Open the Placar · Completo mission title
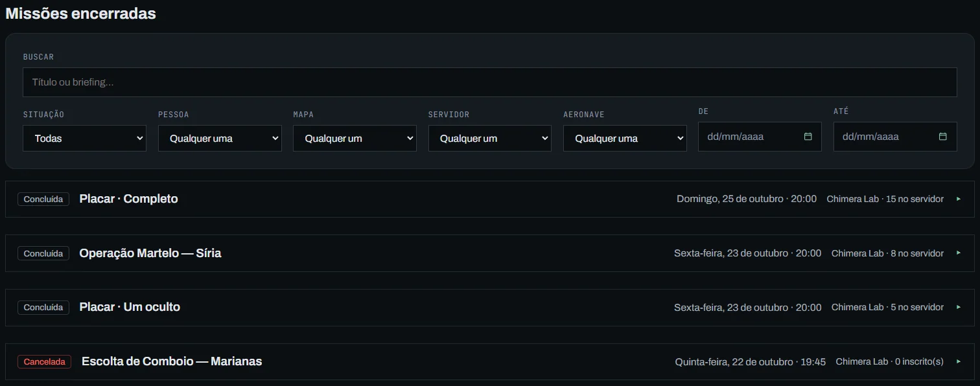 click(128, 199)
